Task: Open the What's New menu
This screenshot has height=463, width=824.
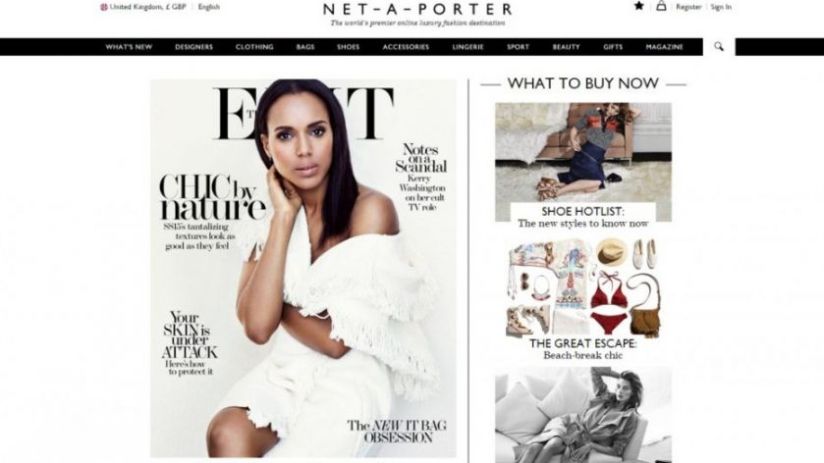Action: click(x=129, y=47)
